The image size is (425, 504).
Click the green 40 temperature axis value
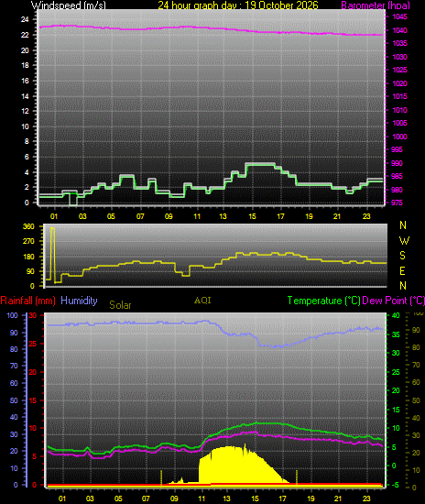(x=396, y=315)
